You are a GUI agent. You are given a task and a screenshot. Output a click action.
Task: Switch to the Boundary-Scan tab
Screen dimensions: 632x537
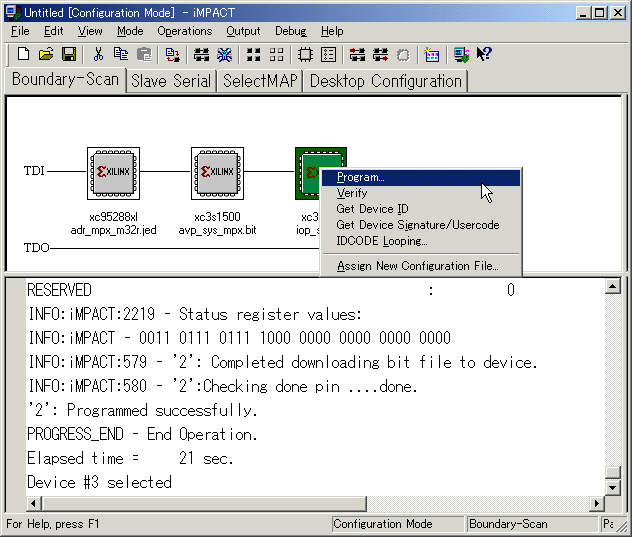(65, 79)
